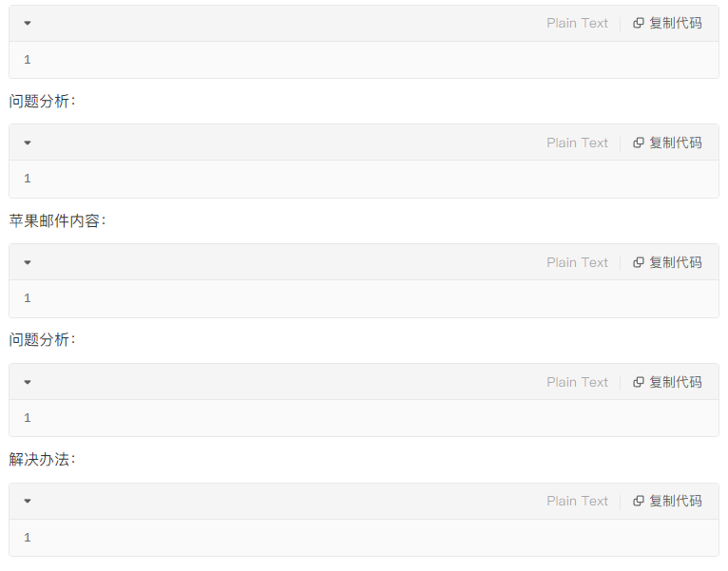Click code line in block above 解决办法

(x=28, y=418)
